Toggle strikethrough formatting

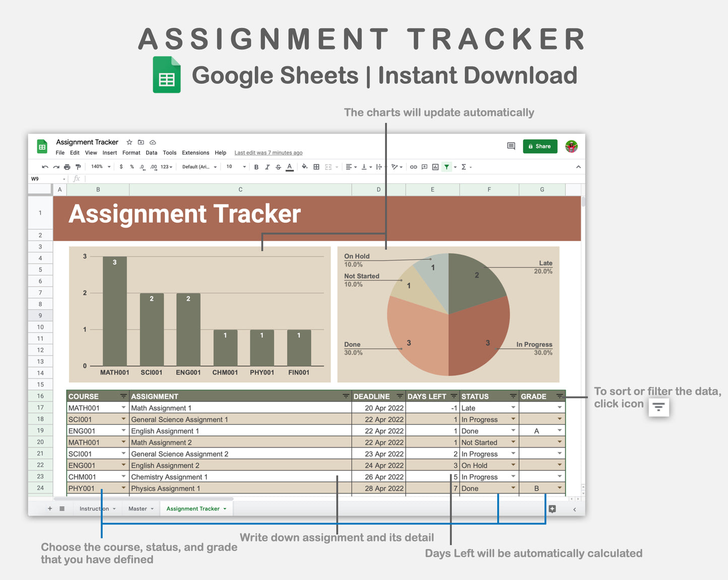click(x=278, y=167)
